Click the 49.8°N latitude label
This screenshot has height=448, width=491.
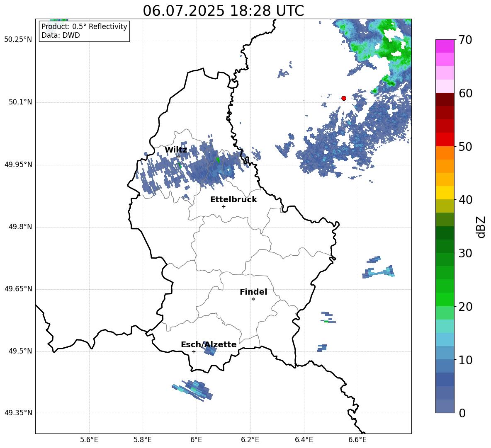pos(20,227)
